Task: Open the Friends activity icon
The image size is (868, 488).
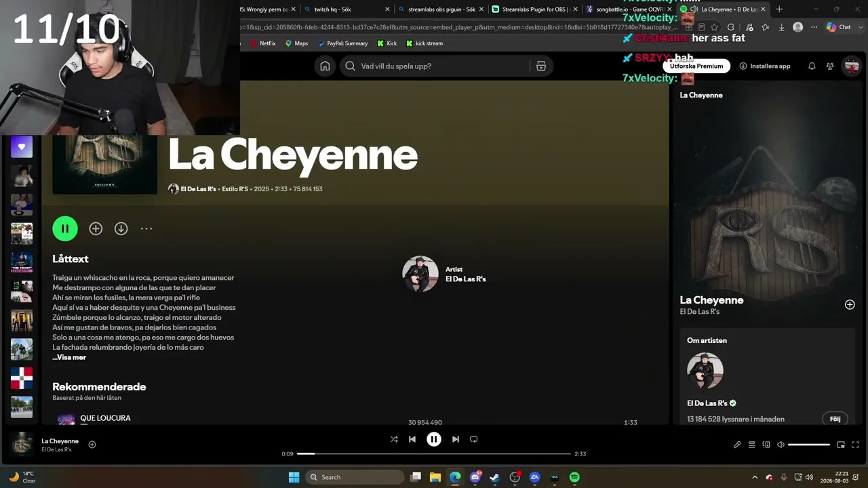Action: [830, 66]
